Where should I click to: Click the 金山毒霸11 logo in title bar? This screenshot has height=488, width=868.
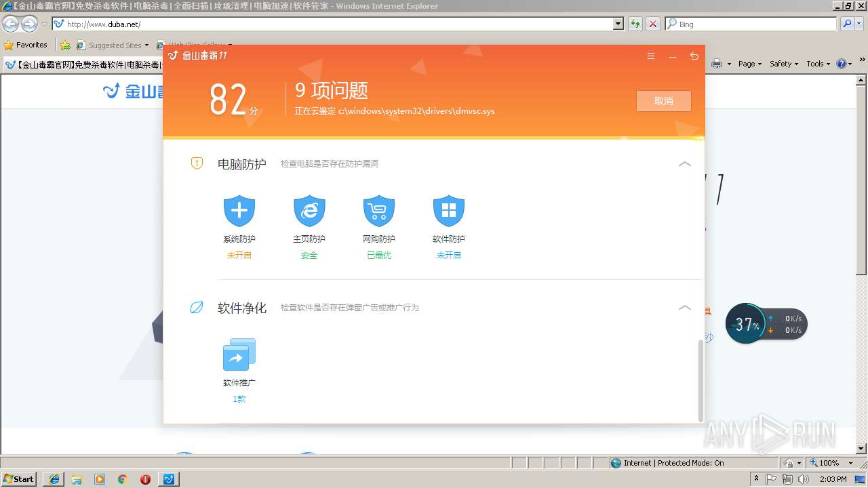click(197, 56)
